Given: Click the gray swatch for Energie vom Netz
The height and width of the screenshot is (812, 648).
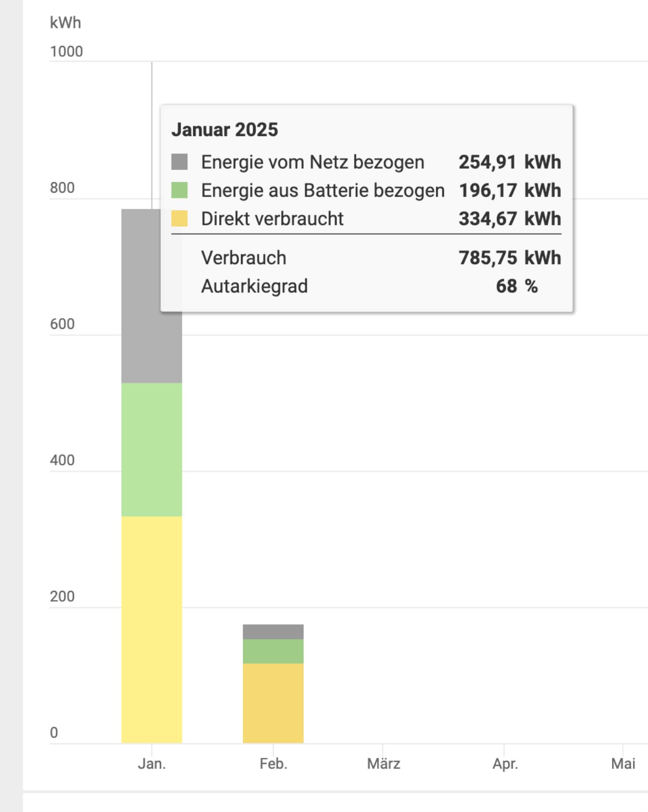Looking at the screenshot, I should pyautogui.click(x=179, y=162).
